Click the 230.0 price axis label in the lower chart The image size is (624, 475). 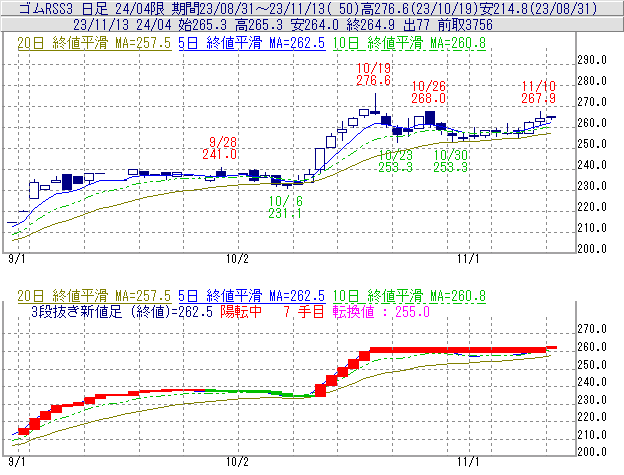click(x=592, y=400)
